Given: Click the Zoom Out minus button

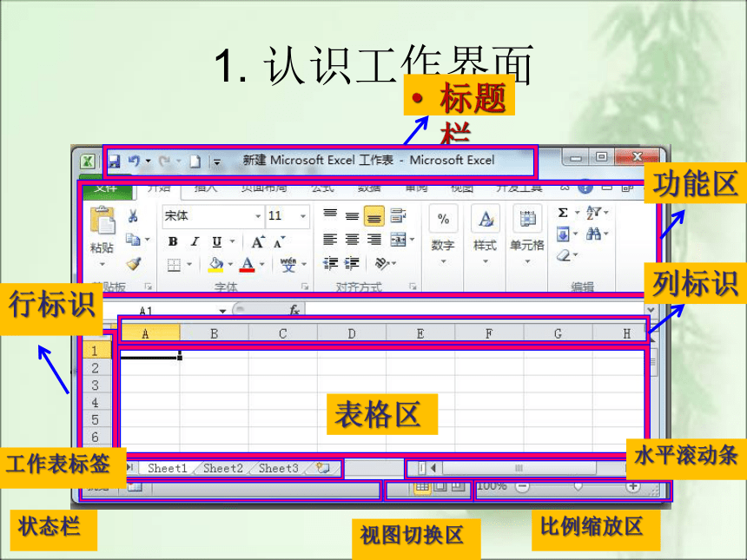Looking at the screenshot, I should pos(523,487).
